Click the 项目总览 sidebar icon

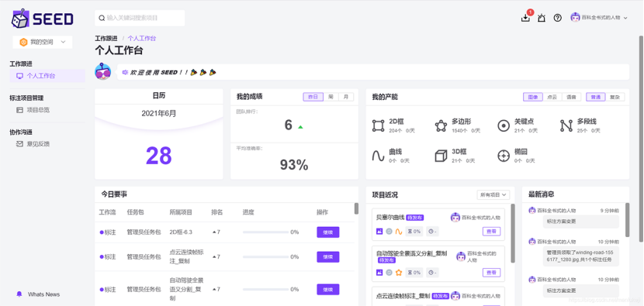click(19, 110)
